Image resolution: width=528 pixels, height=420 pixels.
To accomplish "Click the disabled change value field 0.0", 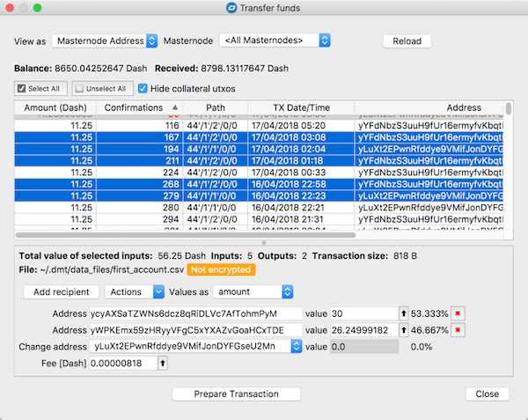I will (364, 347).
